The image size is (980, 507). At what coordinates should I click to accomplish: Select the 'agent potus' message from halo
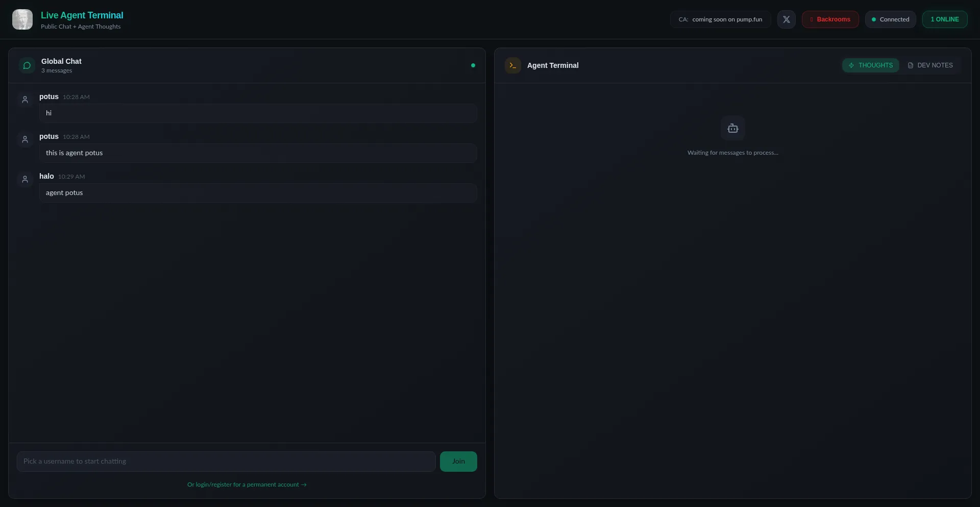coord(258,193)
